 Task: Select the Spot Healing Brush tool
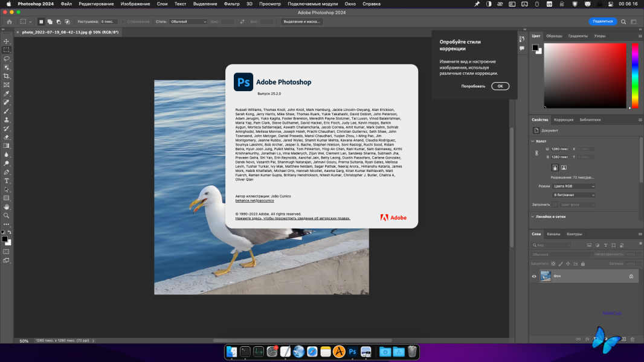point(7,103)
